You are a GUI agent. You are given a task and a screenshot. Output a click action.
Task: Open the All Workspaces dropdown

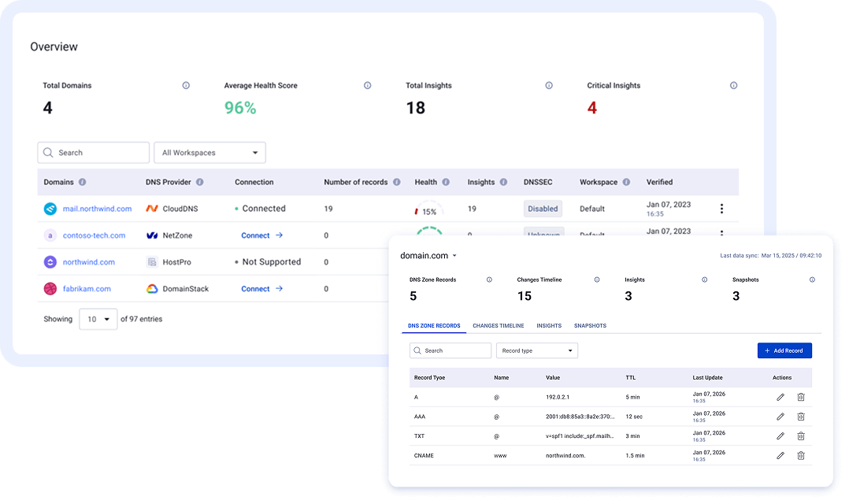(209, 153)
